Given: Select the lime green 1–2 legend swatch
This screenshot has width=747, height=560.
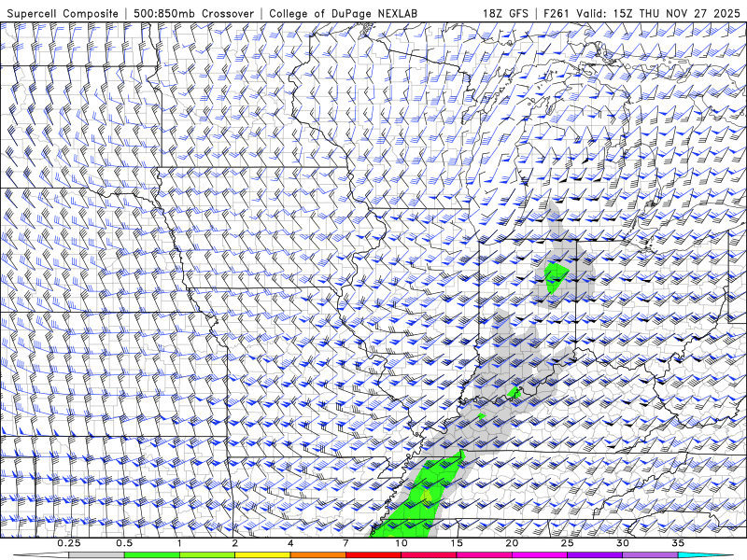Looking at the screenshot, I should tap(206, 555).
